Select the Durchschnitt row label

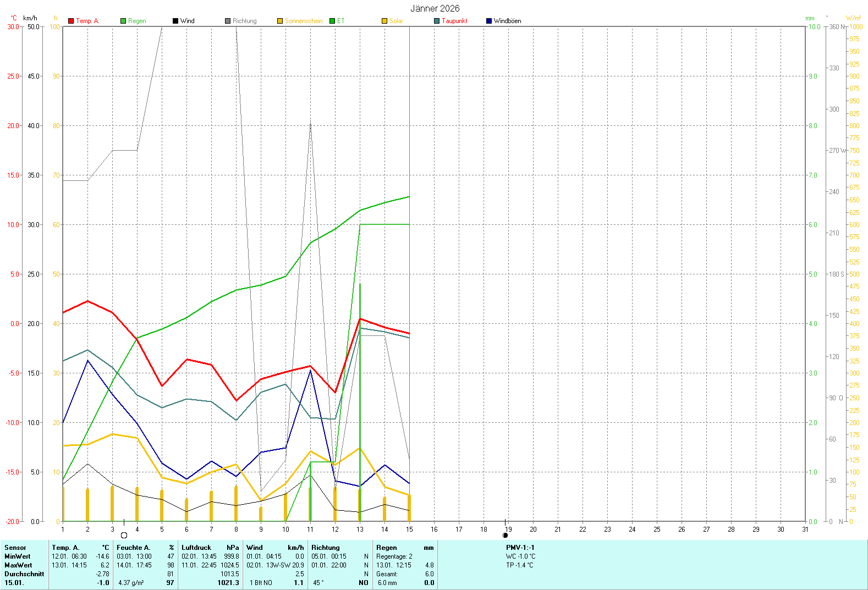[x=24, y=574]
